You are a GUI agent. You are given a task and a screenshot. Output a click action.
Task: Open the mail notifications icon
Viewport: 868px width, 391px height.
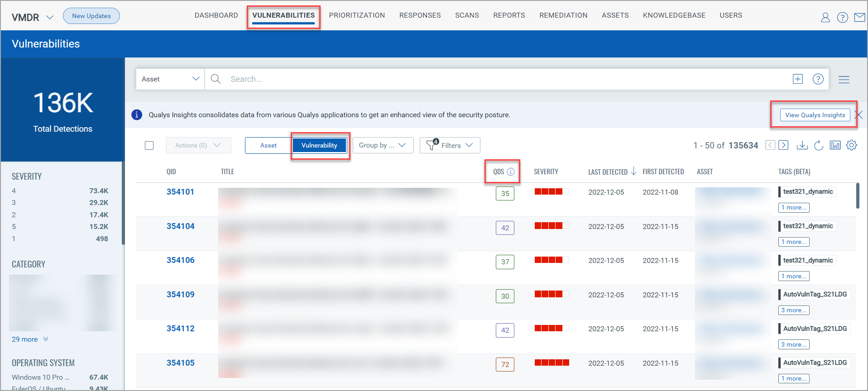859,17
